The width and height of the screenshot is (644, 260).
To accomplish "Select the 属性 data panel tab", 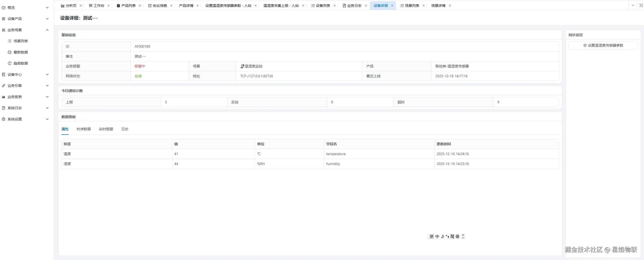I will point(65,129).
